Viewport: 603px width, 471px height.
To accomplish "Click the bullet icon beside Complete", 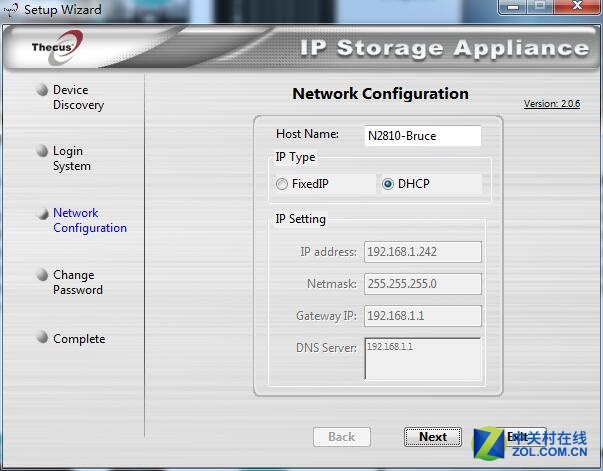I will (42, 336).
